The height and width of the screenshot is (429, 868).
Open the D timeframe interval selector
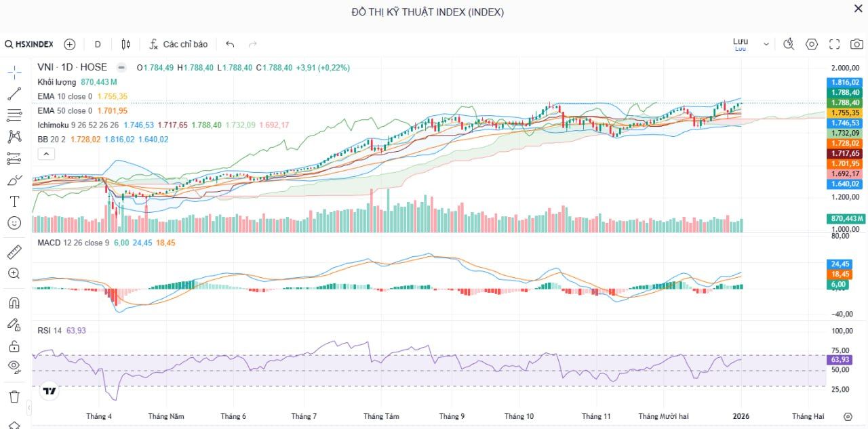(x=97, y=43)
